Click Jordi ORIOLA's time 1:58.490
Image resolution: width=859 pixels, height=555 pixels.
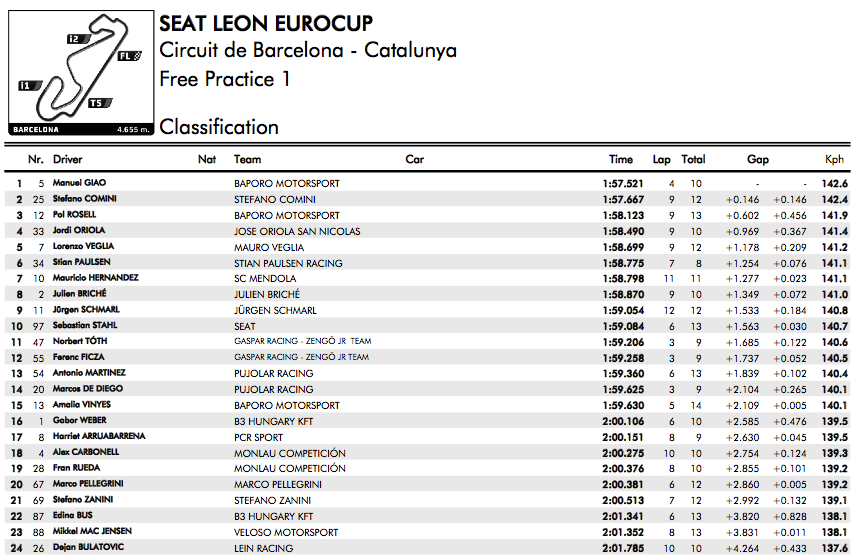623,231
